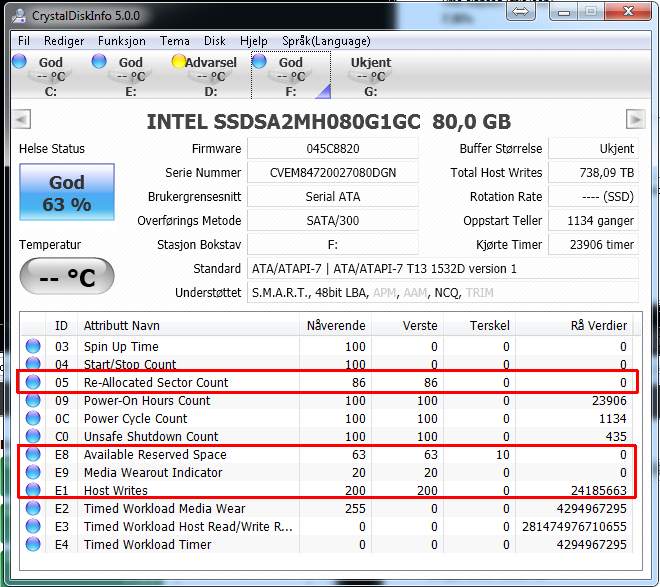Image resolution: width=660 pixels, height=587 pixels.
Task: Click the Stasjon Bokstav field F:
Action: click(333, 244)
